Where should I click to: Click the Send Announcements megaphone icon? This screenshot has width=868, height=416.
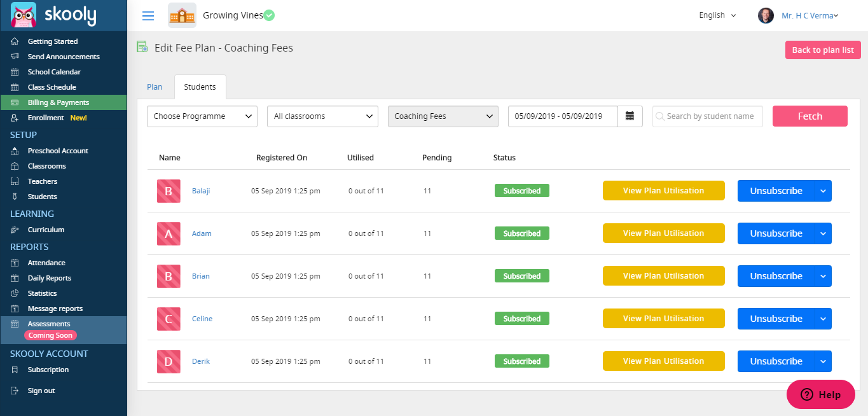[x=15, y=57]
